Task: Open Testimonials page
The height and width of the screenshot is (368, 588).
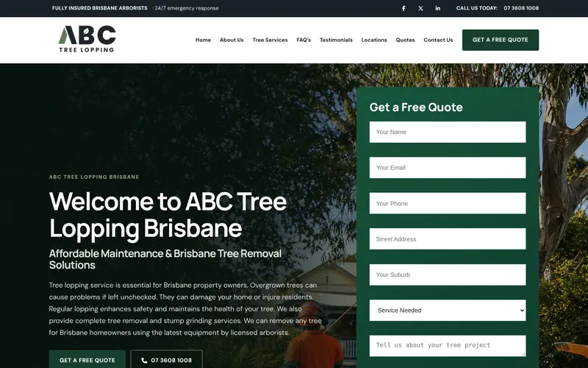Action: [x=336, y=40]
